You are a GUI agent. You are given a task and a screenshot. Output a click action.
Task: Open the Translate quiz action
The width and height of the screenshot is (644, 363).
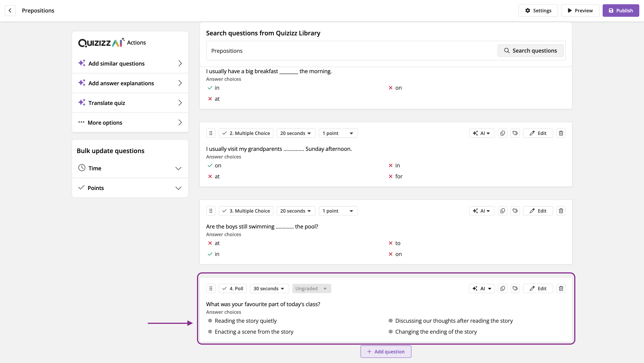click(130, 103)
